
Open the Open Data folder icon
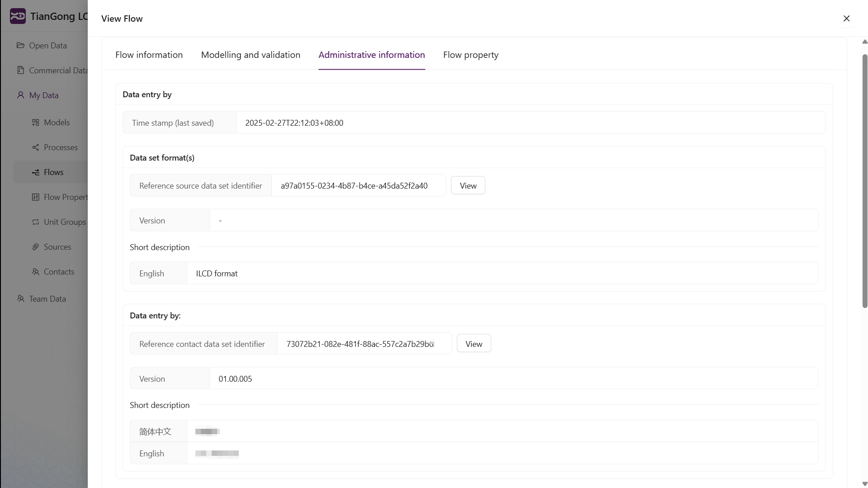pyautogui.click(x=20, y=45)
